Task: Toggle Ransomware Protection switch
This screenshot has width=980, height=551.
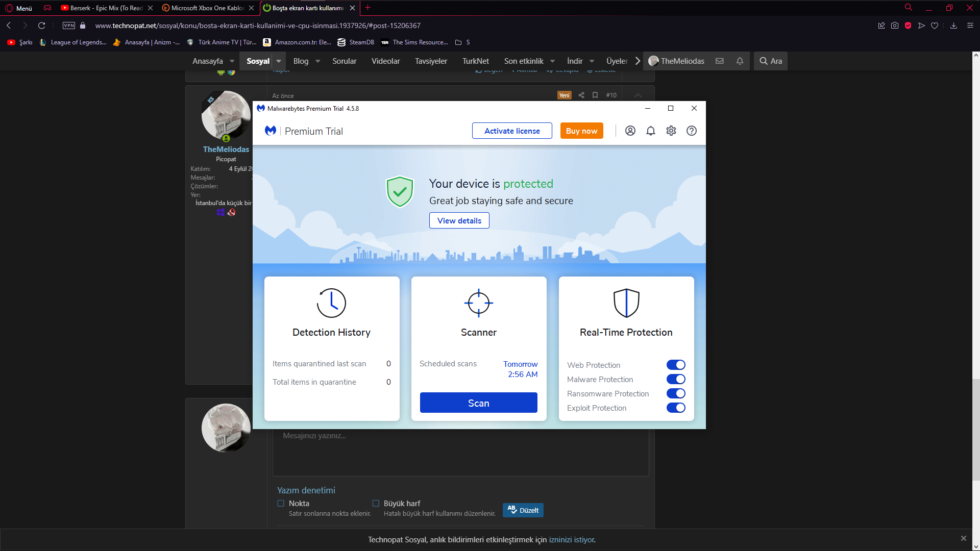Action: click(x=676, y=393)
